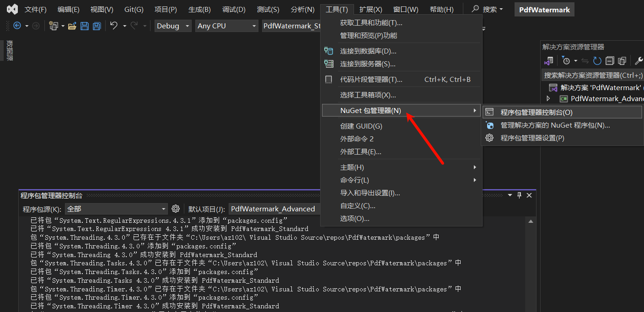
Task: Select 获取工具和功能(T)... menu item
Action: pyautogui.click(x=401, y=22)
